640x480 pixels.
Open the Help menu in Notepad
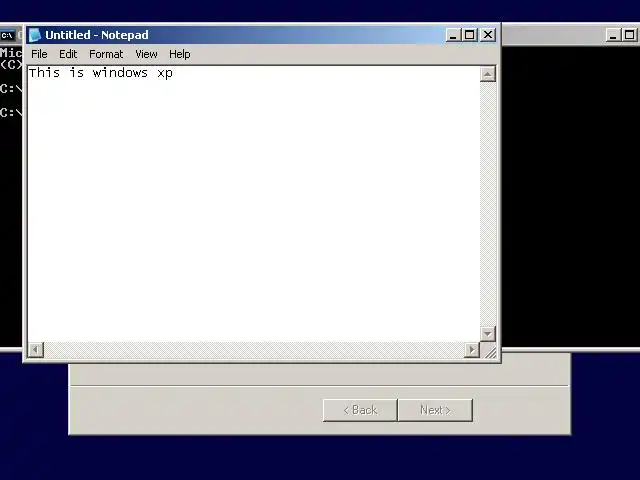point(180,54)
